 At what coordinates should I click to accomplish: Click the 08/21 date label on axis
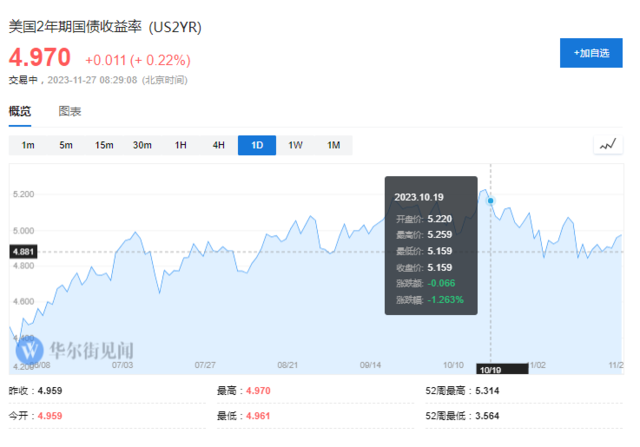287,365
